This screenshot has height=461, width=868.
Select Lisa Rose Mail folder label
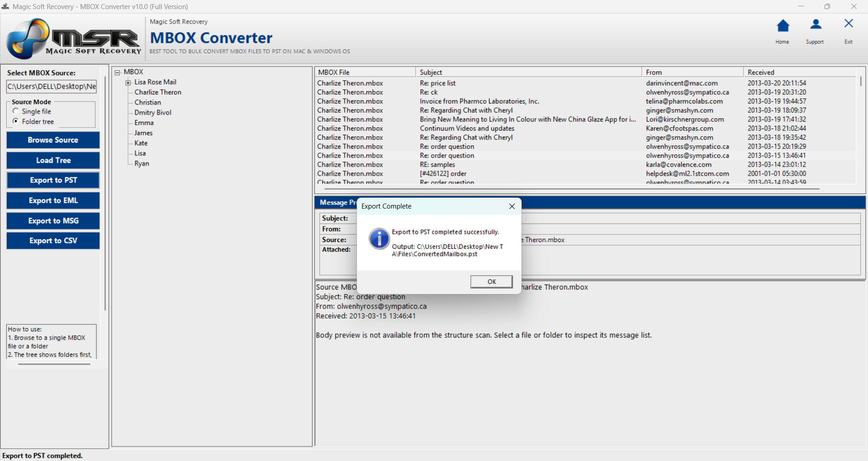click(x=155, y=82)
